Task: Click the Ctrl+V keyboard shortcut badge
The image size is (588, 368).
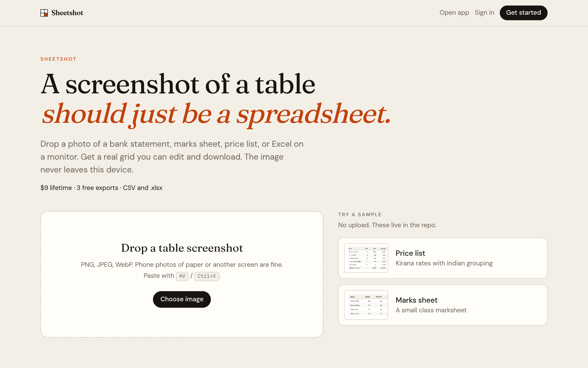Action: pyautogui.click(x=206, y=276)
